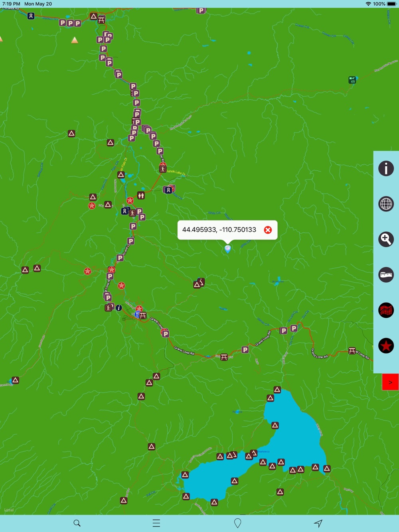Tap the search icon in bottom toolbar
This screenshot has width=399, height=532.
coord(77,523)
